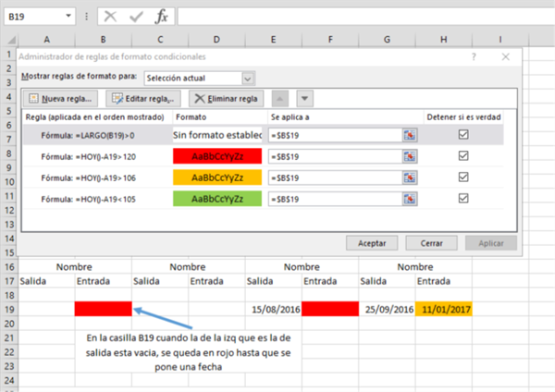Click range selector icon for LARGO rule
This screenshot has height=392, width=555.
pos(408,134)
